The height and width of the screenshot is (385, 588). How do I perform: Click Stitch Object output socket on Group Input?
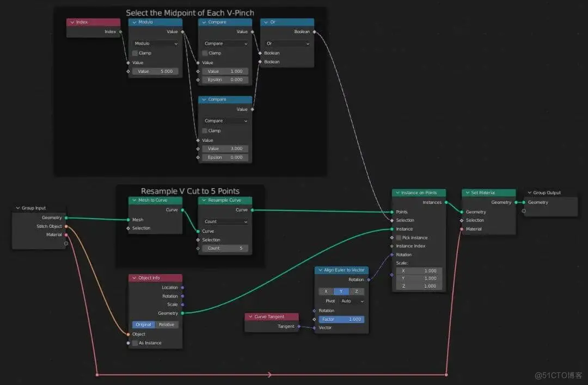pyautogui.click(x=66, y=226)
